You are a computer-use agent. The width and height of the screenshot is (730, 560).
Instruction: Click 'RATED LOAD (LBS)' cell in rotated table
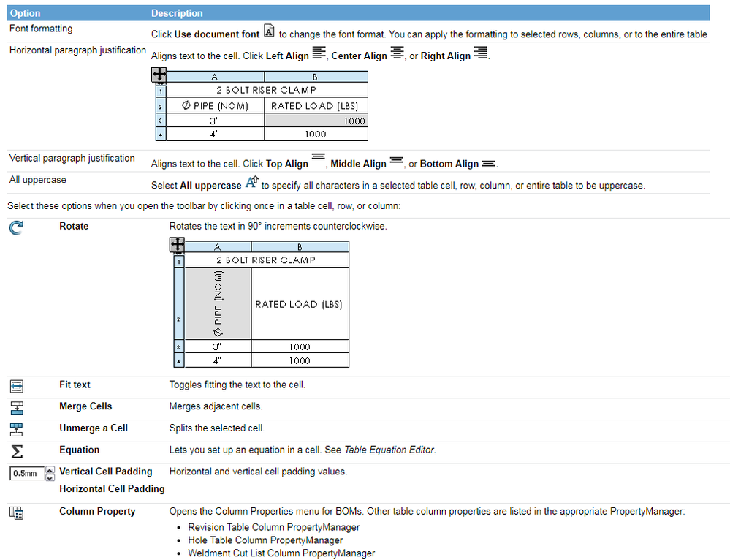click(x=300, y=304)
